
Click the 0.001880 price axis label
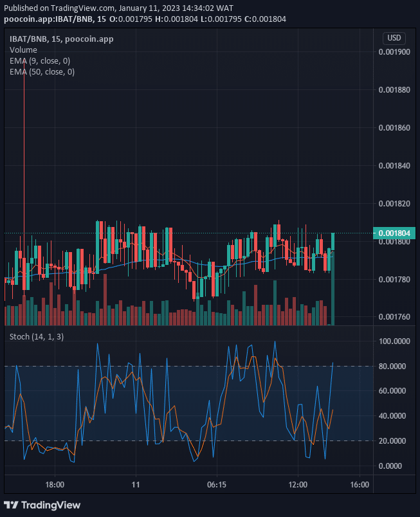(394, 89)
